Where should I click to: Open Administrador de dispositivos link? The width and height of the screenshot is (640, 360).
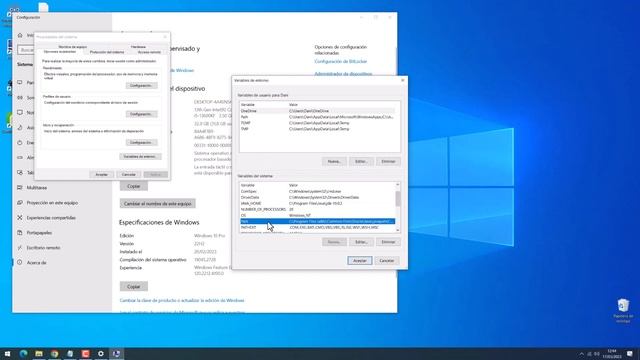[343, 74]
